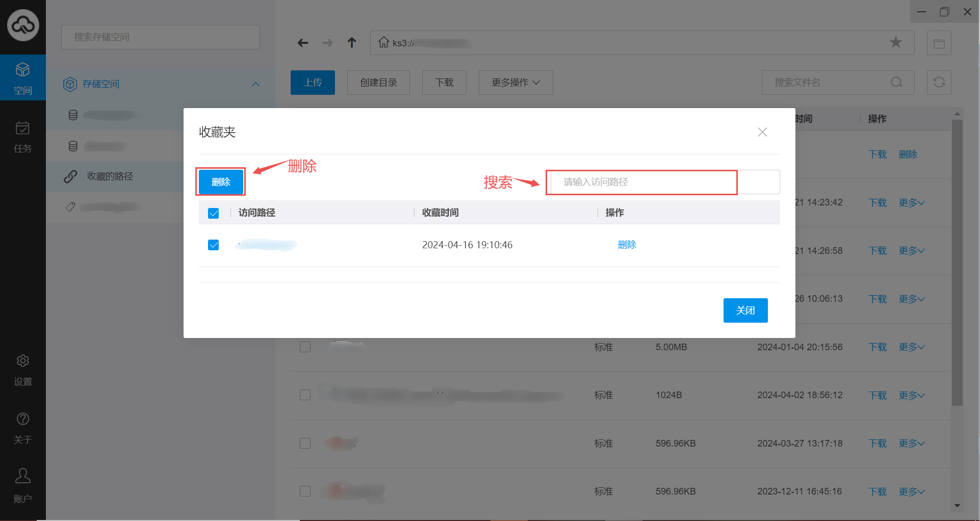Click the 创建目录 button
The image size is (980, 521).
click(x=378, y=83)
